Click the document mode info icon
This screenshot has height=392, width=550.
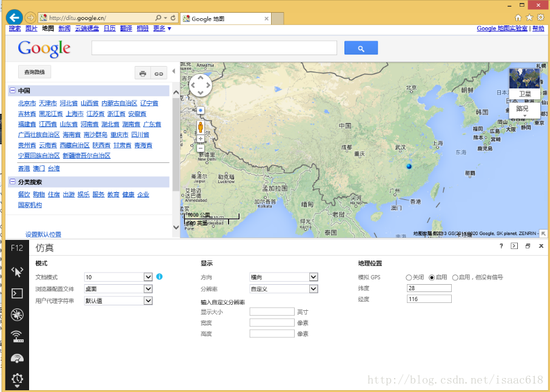tap(159, 276)
